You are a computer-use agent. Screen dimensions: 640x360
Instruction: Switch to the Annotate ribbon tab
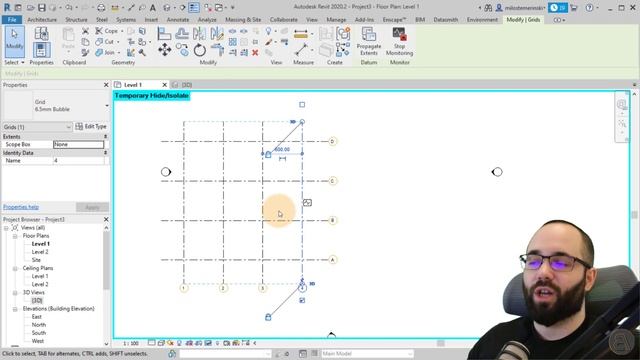click(178, 20)
